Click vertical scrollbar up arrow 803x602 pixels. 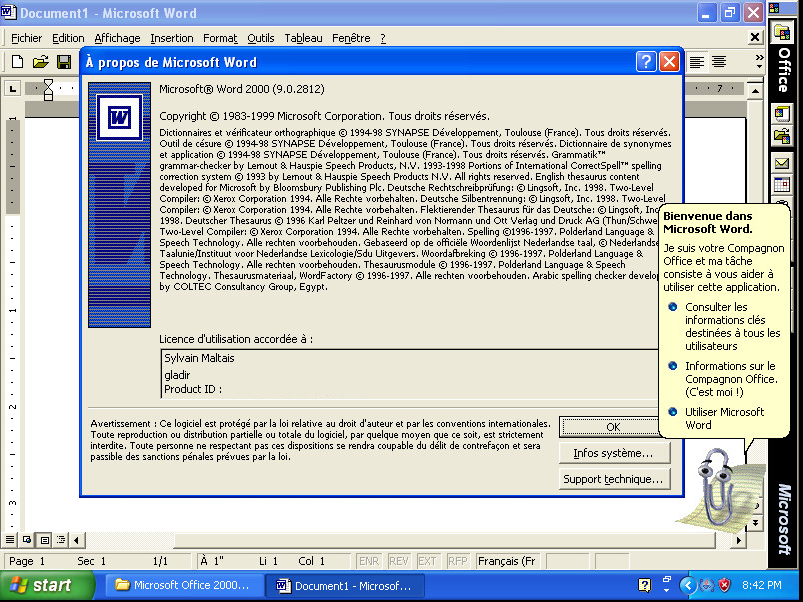click(x=755, y=92)
